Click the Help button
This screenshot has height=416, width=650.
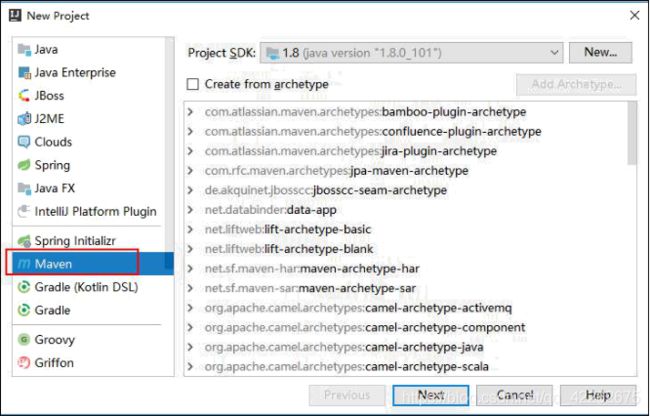(598, 395)
